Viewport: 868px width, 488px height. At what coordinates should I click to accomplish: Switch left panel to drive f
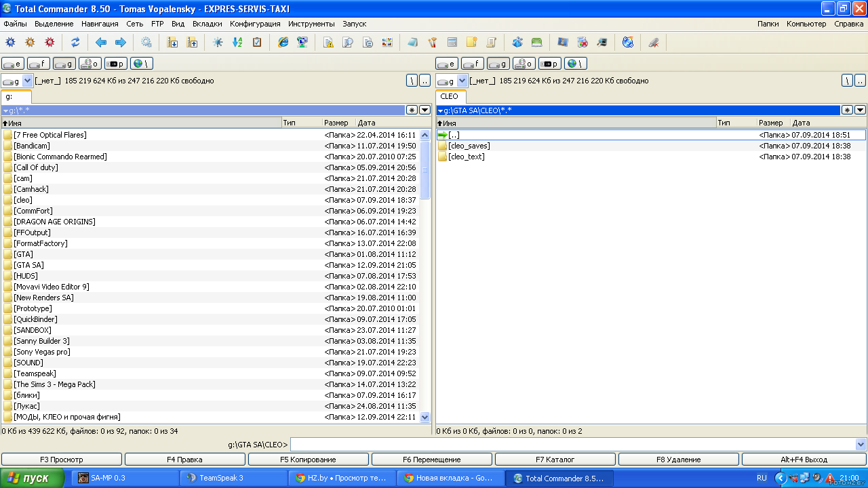click(39, 64)
